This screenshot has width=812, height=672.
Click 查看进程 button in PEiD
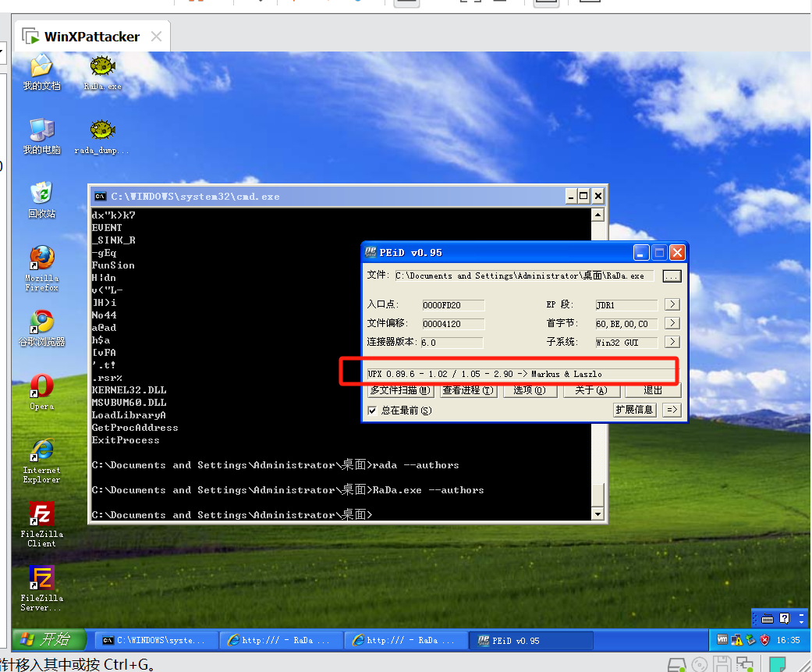pos(468,390)
